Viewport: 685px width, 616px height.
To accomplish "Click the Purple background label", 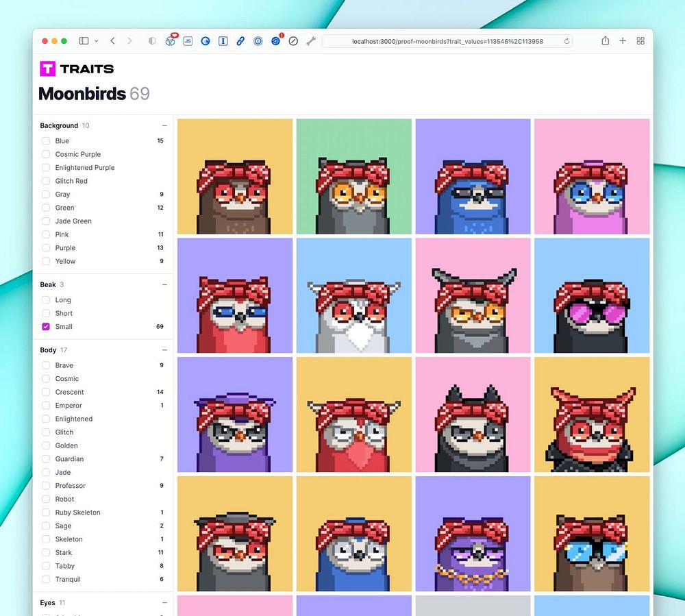I will [65, 248].
